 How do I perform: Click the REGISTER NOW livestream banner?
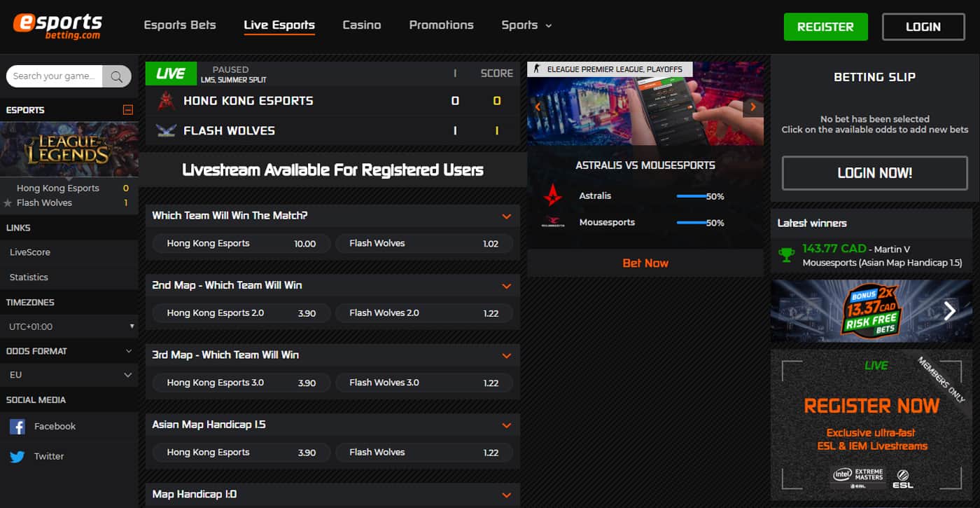[x=871, y=425]
